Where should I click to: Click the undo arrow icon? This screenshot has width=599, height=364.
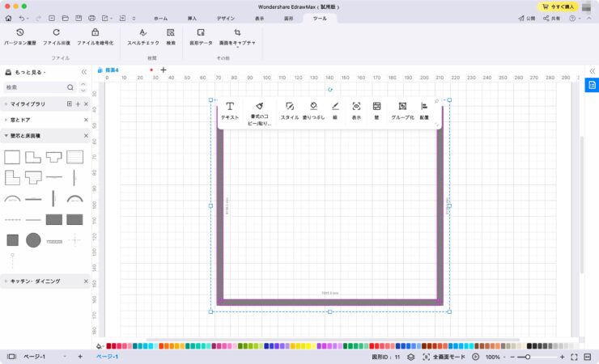point(22,18)
